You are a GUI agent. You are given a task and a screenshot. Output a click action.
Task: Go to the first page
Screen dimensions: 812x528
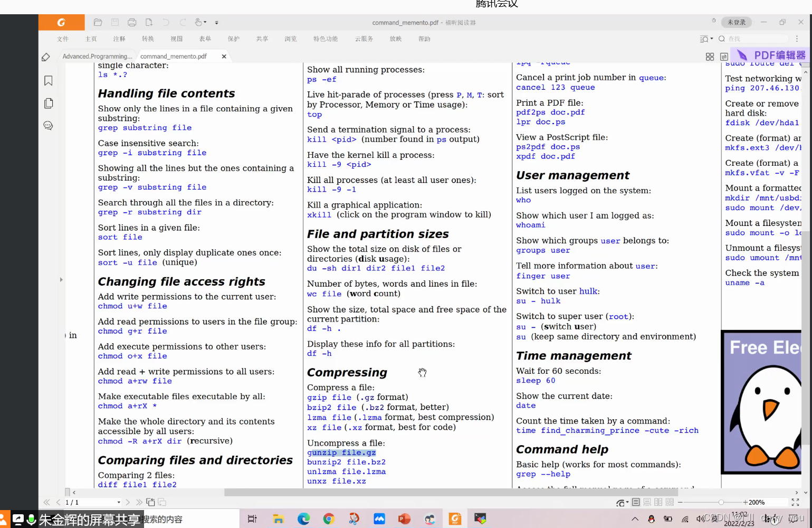tap(46, 502)
